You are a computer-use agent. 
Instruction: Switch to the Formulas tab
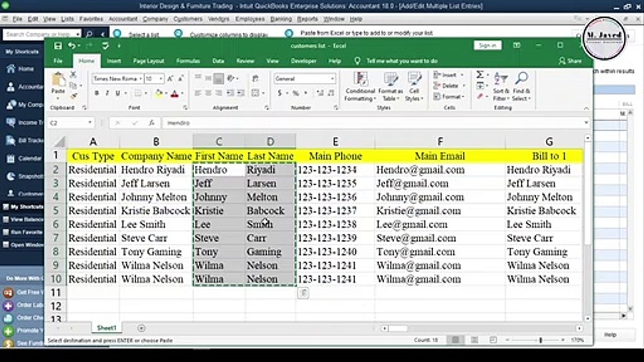point(188,61)
